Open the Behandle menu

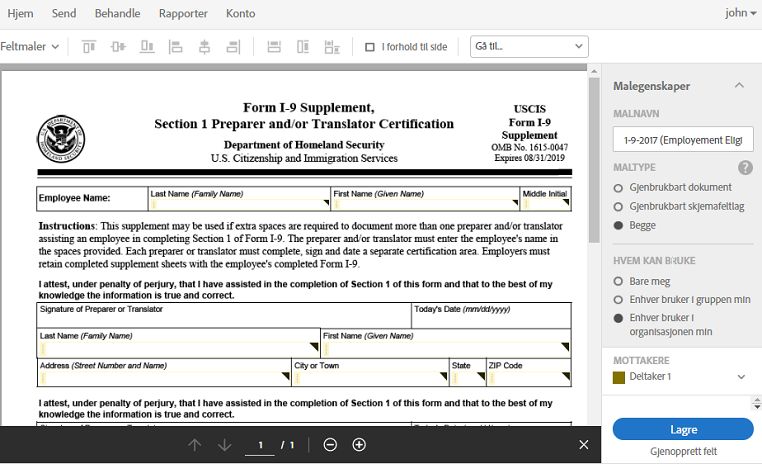117,13
